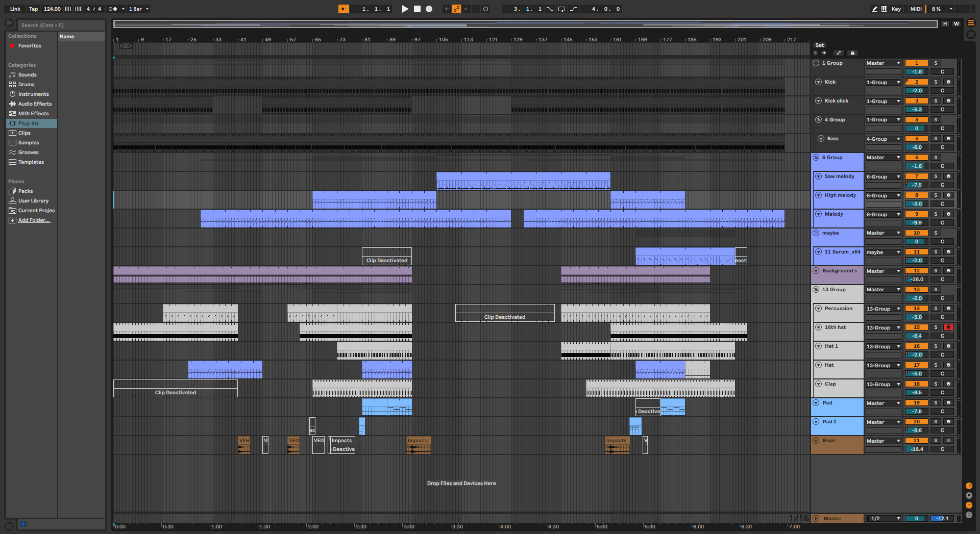
Task: Click W to optimize arrangement width
Action: 956,23
